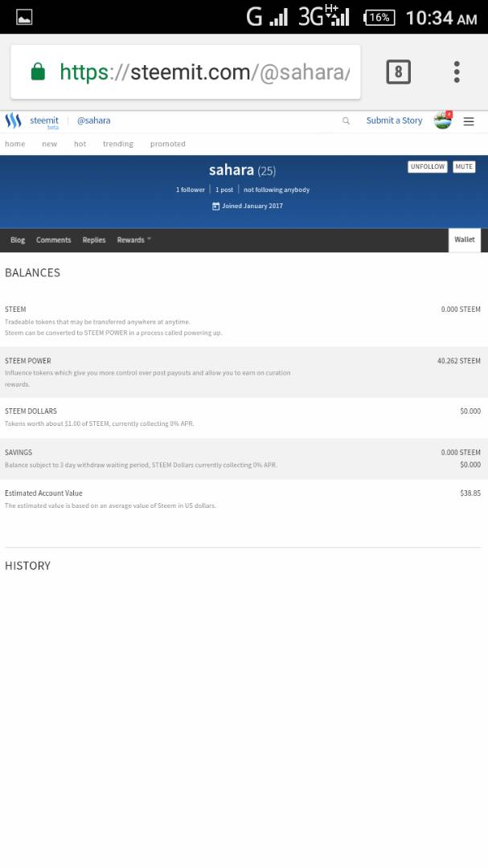Tap the battery 16% indicator
The width and height of the screenshot is (488, 868).
click(x=379, y=18)
